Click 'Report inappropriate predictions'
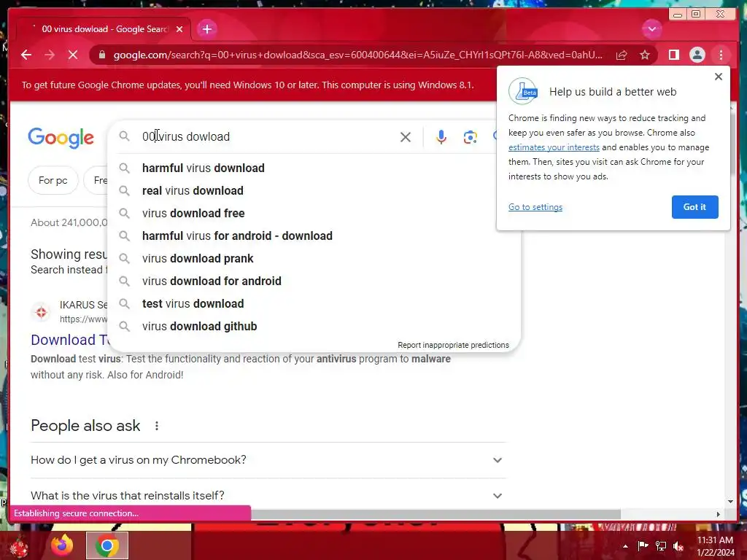 click(453, 345)
